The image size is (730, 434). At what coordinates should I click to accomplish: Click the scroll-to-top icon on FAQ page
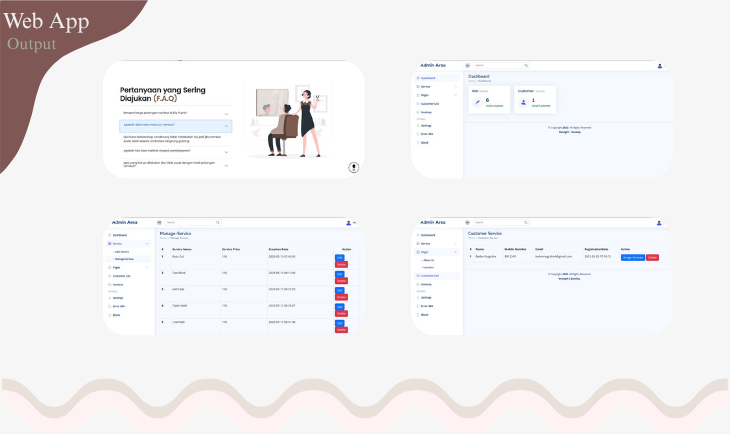(354, 168)
